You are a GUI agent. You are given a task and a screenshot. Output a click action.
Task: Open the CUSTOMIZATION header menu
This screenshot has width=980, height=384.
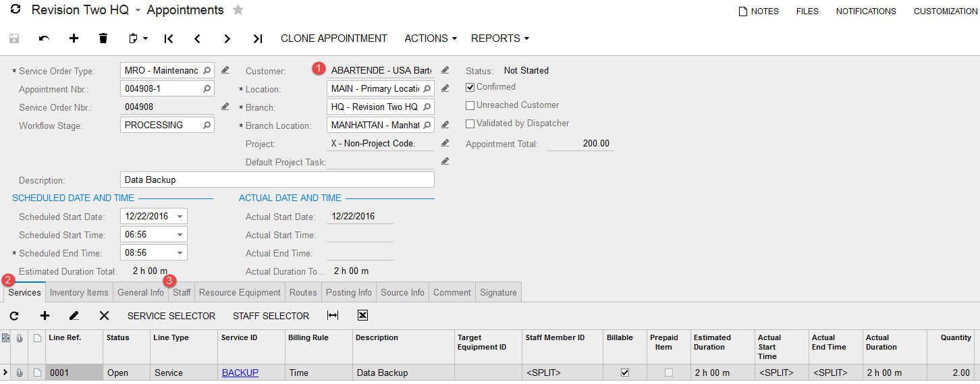pyautogui.click(x=946, y=11)
